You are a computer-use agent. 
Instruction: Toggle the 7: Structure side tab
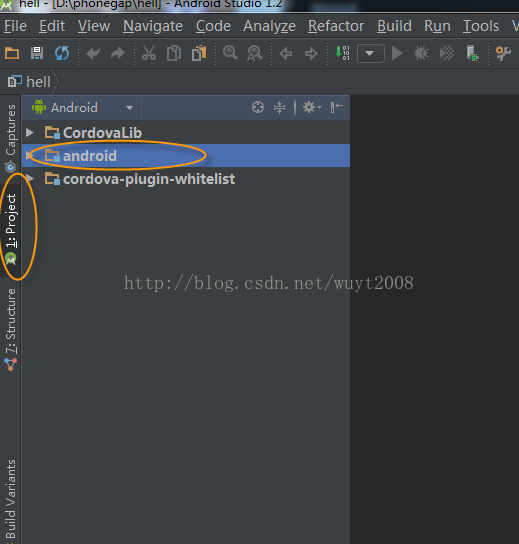pos(10,330)
